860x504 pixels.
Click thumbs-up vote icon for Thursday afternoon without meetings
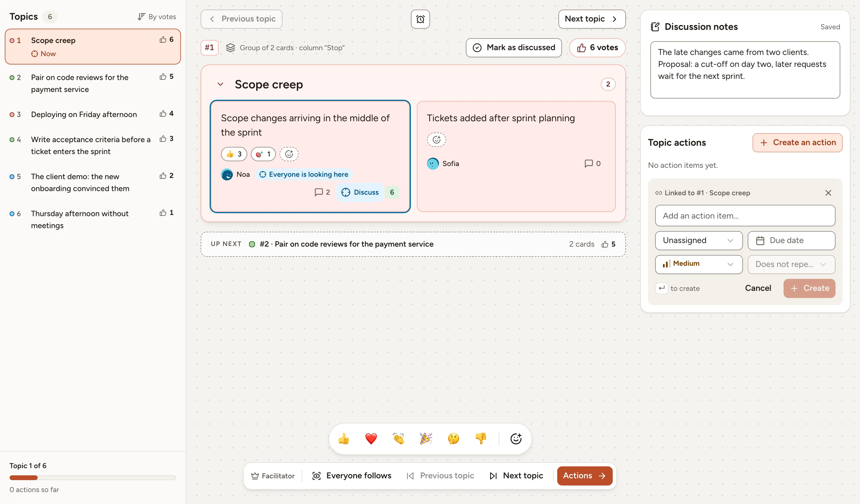pyautogui.click(x=163, y=213)
